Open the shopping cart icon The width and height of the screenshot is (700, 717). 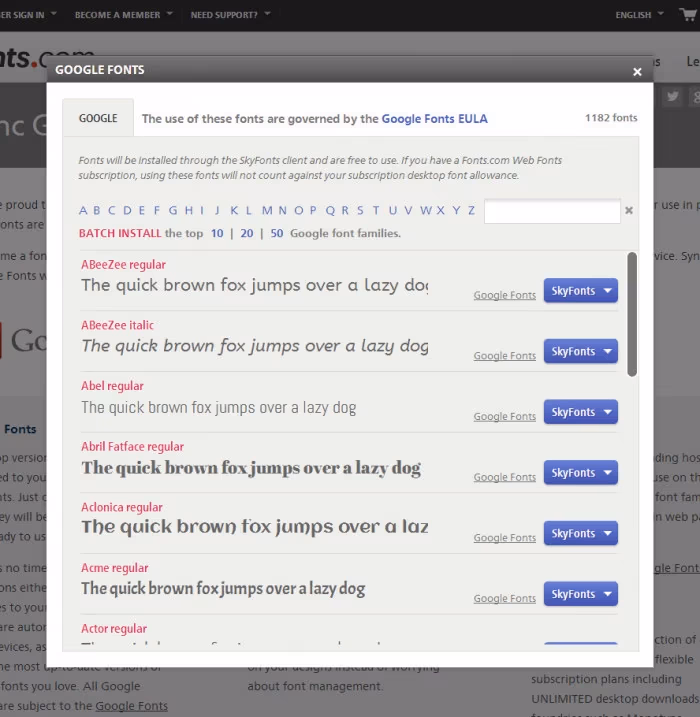[689, 14]
